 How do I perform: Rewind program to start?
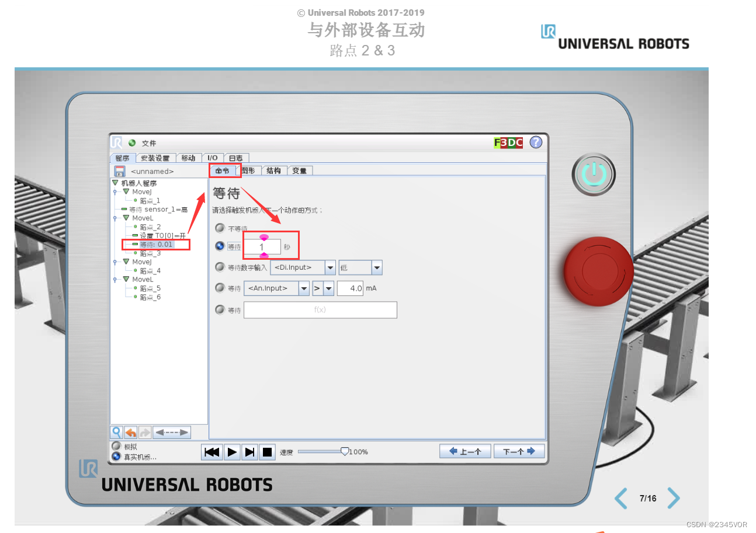pyautogui.click(x=213, y=451)
